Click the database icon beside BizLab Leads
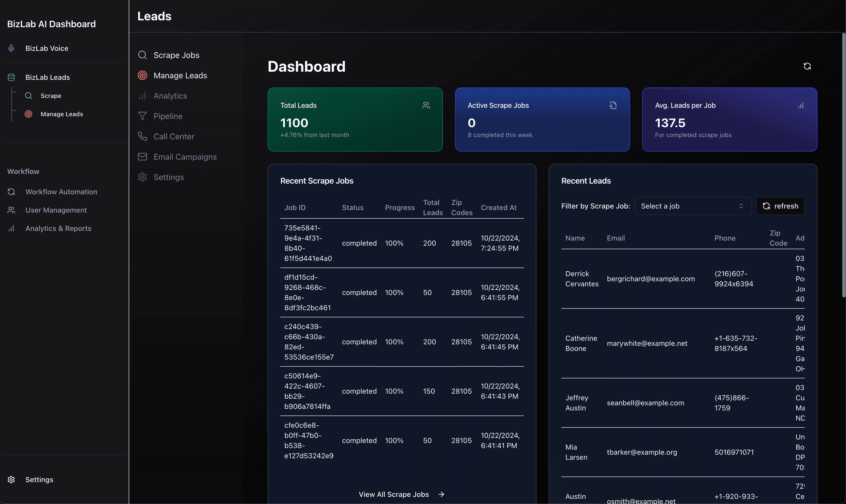Image resolution: width=846 pixels, height=504 pixels. [x=11, y=77]
